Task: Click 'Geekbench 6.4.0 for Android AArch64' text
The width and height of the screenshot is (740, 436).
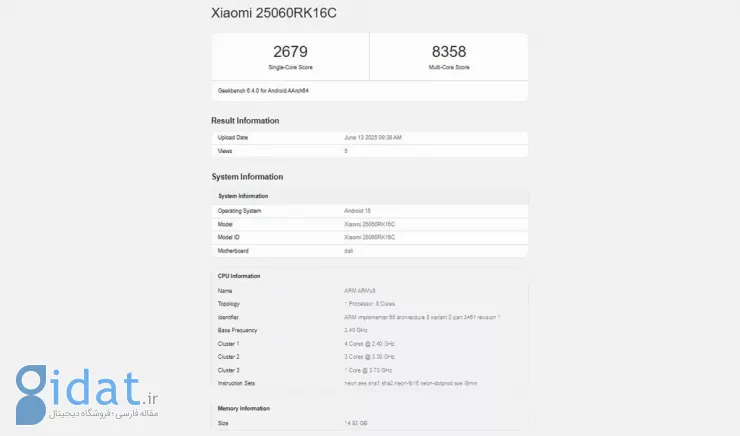Action: [263, 91]
